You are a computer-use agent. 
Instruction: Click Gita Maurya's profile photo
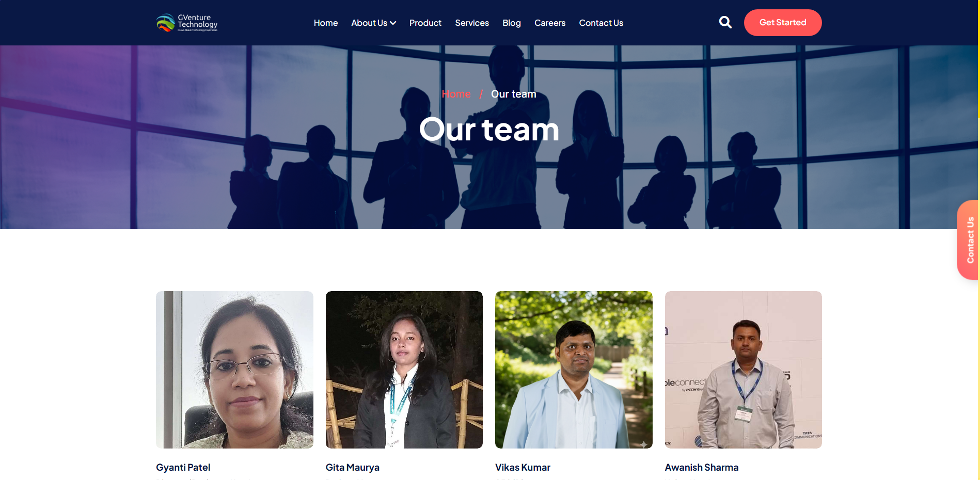(404, 370)
